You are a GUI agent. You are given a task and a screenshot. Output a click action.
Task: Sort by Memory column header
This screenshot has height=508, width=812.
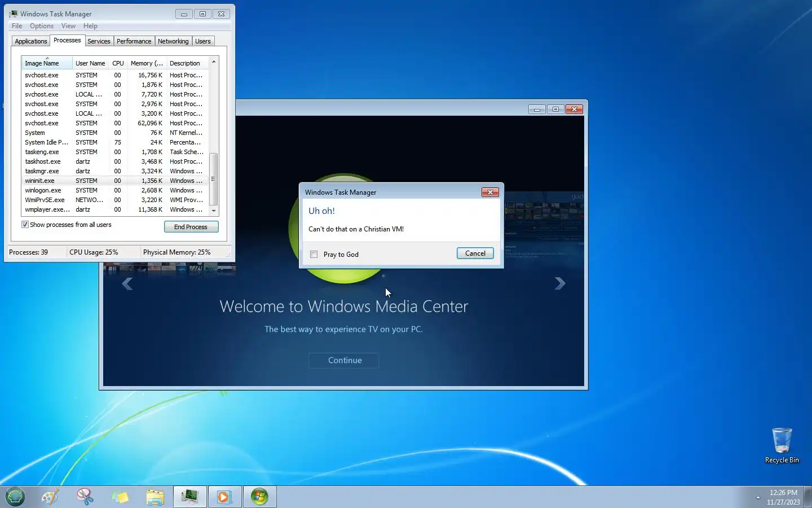tap(147, 63)
